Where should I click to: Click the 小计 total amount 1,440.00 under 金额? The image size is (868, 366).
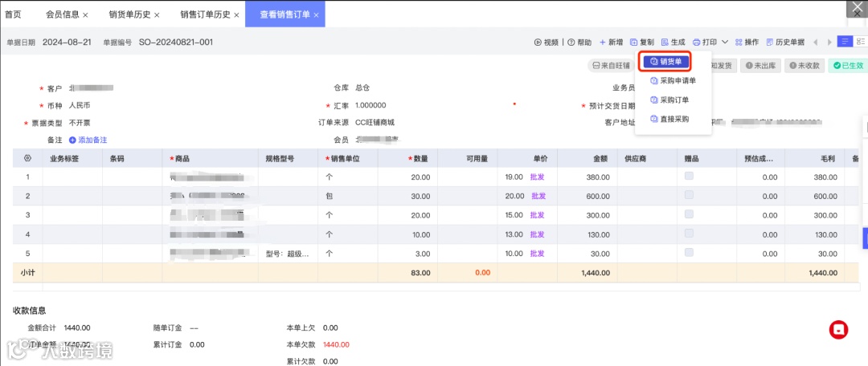point(595,273)
